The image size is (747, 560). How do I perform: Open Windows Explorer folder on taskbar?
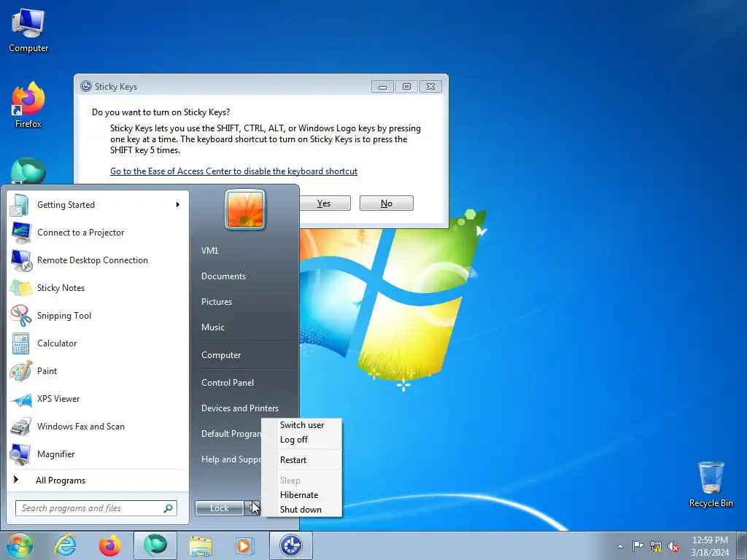(201, 545)
